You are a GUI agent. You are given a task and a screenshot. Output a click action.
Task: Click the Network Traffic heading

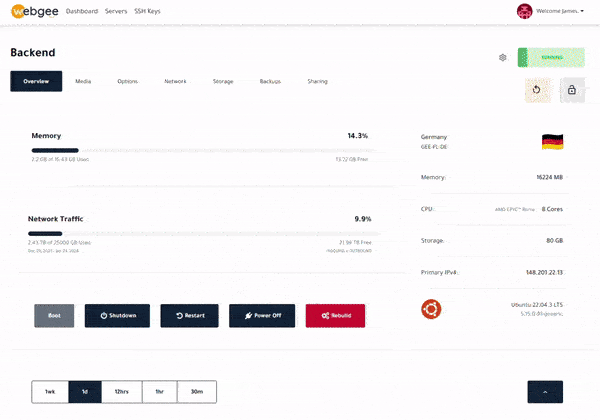pos(55,219)
